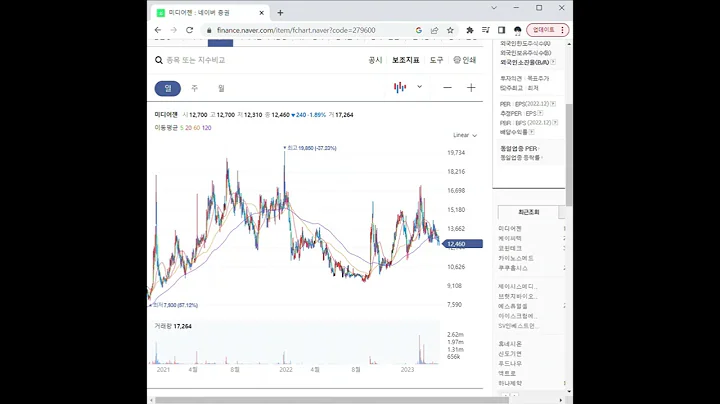Go back to the previous page
720x404 pixels.
pos(158,30)
